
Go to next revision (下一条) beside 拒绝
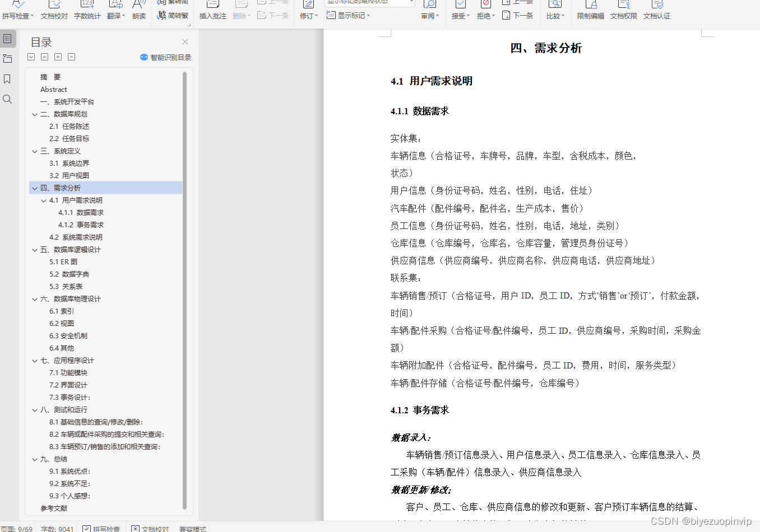point(518,16)
